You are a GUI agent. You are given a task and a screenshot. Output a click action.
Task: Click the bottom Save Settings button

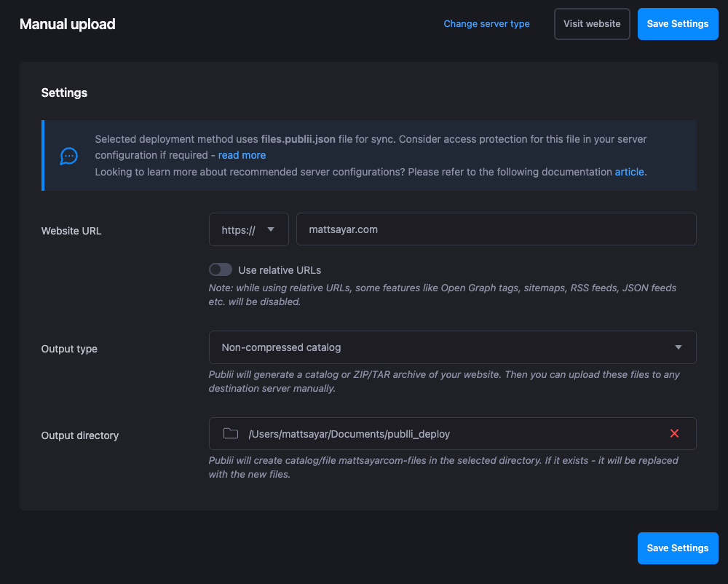click(677, 548)
